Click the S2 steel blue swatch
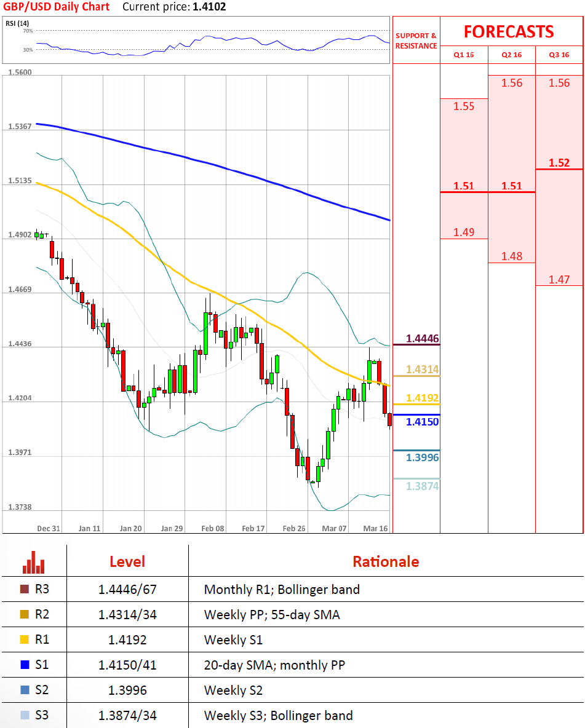 click(x=25, y=690)
